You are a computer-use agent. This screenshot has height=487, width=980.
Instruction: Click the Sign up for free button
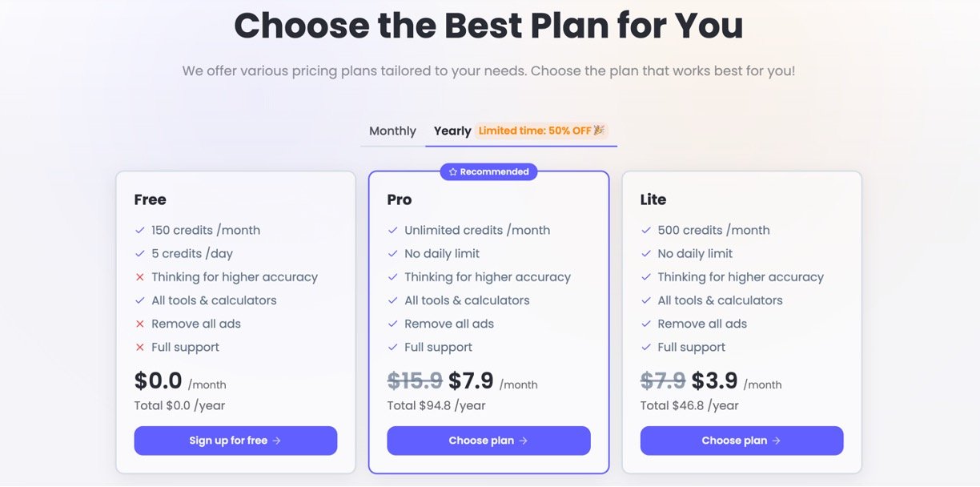pos(235,441)
